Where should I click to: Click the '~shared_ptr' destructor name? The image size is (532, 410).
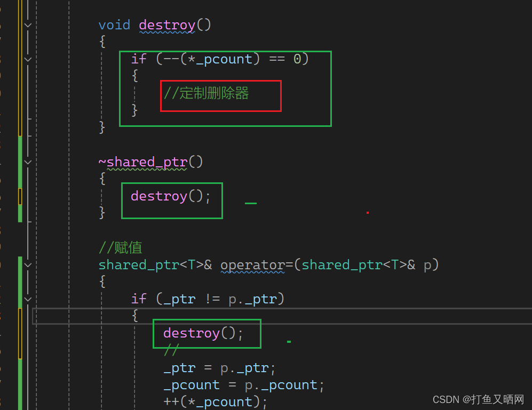coord(143,162)
